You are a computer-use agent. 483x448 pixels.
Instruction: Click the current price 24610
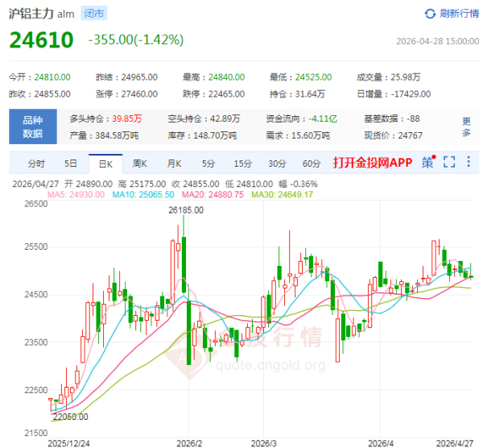point(41,40)
